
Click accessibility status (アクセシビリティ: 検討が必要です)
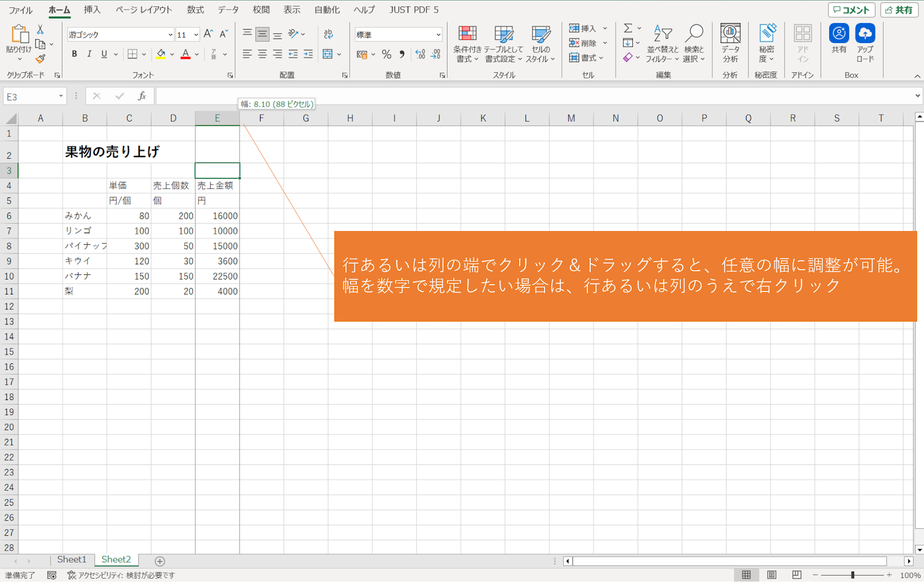[121, 575]
